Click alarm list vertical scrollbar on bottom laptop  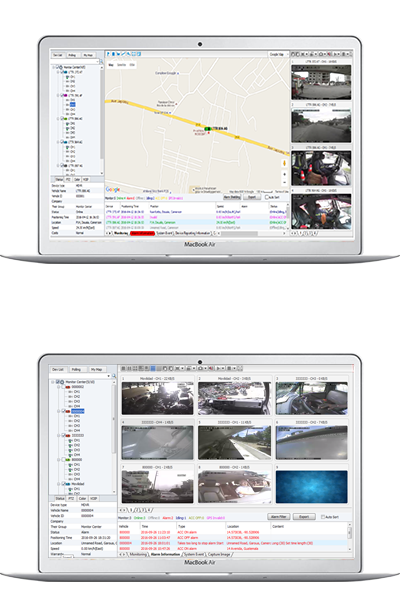coord(349,537)
